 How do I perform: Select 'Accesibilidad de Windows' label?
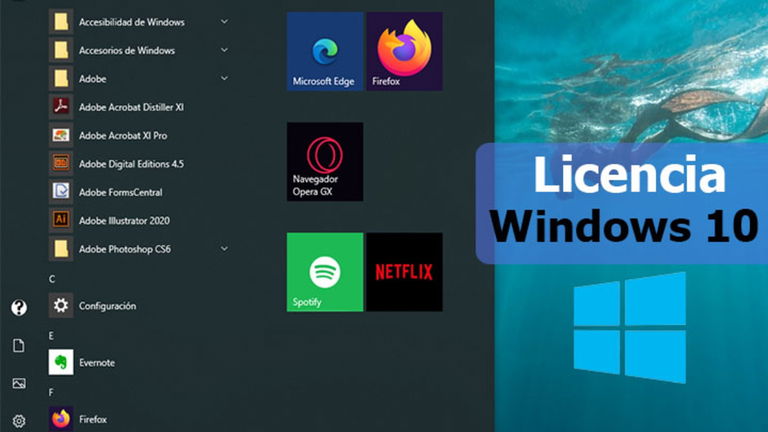132,22
